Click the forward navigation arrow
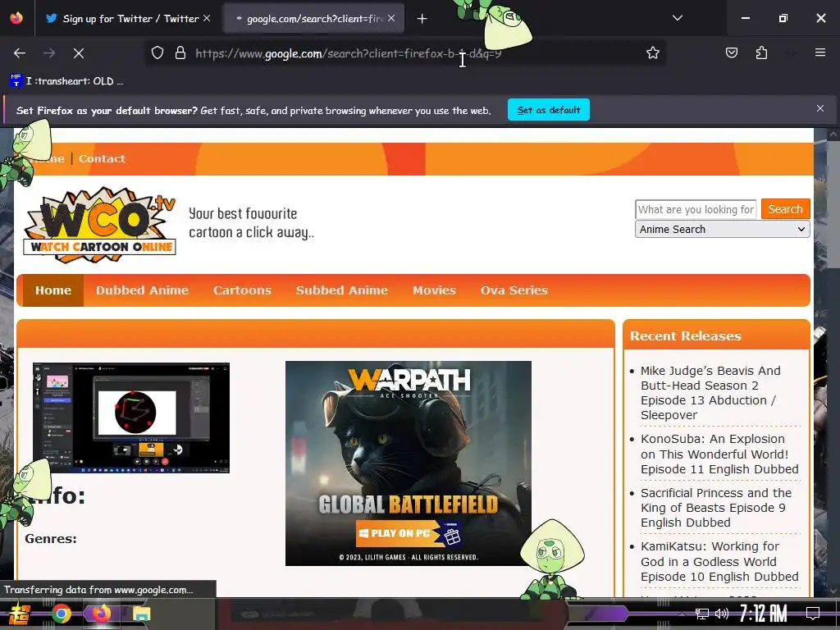This screenshot has width=840, height=630. click(x=49, y=53)
